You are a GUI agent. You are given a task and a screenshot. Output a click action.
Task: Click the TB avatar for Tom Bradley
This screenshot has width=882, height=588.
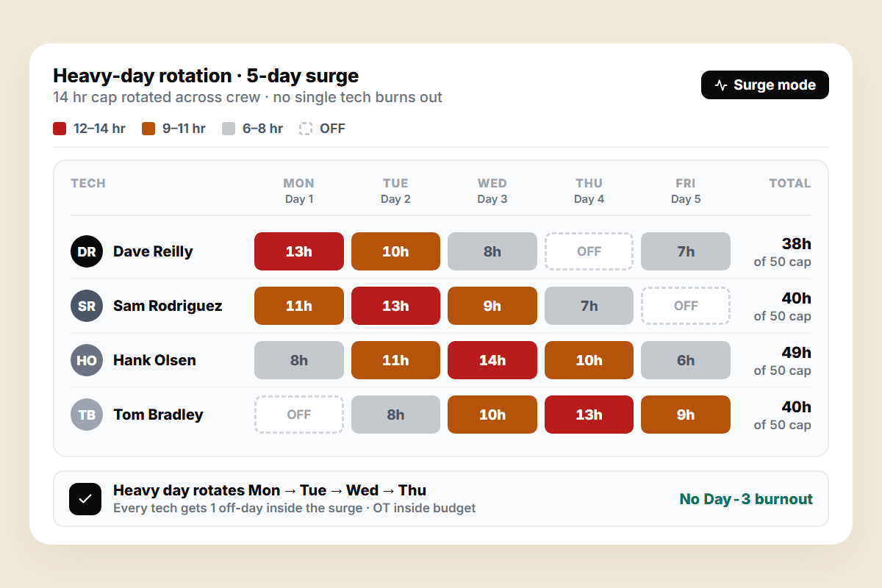click(87, 415)
